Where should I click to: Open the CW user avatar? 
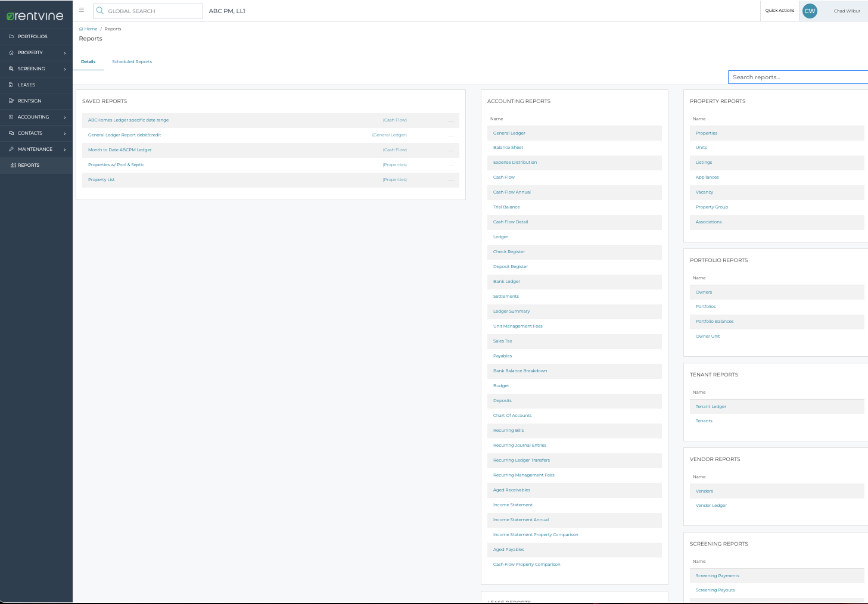coord(810,11)
